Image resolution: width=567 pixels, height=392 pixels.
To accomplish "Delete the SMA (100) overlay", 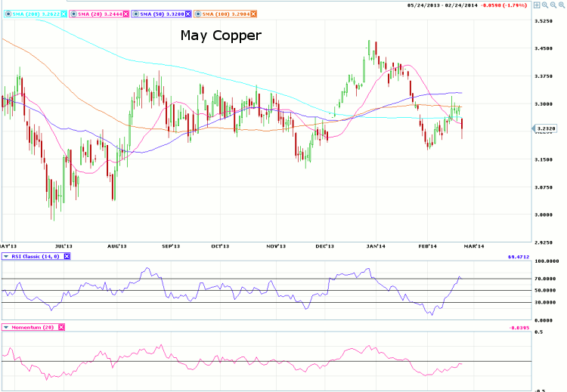I will (253, 14).
